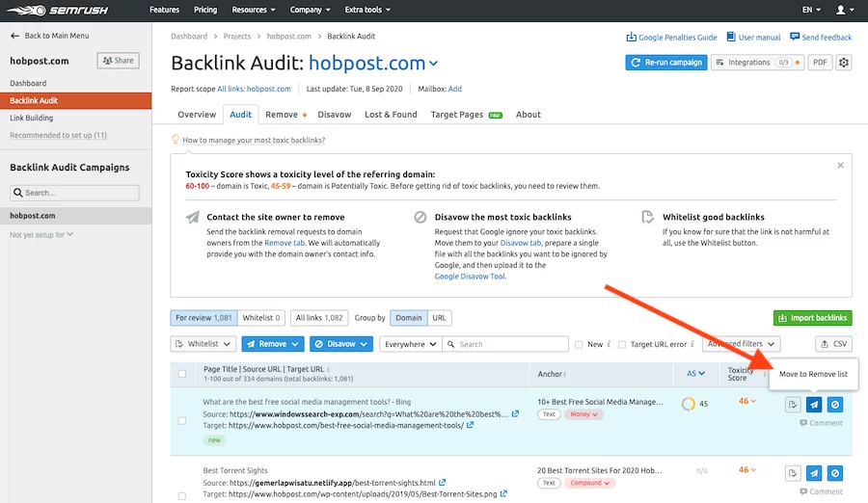This screenshot has width=868, height=503.
Task: Click the Semrush logo
Action: [x=58, y=10]
